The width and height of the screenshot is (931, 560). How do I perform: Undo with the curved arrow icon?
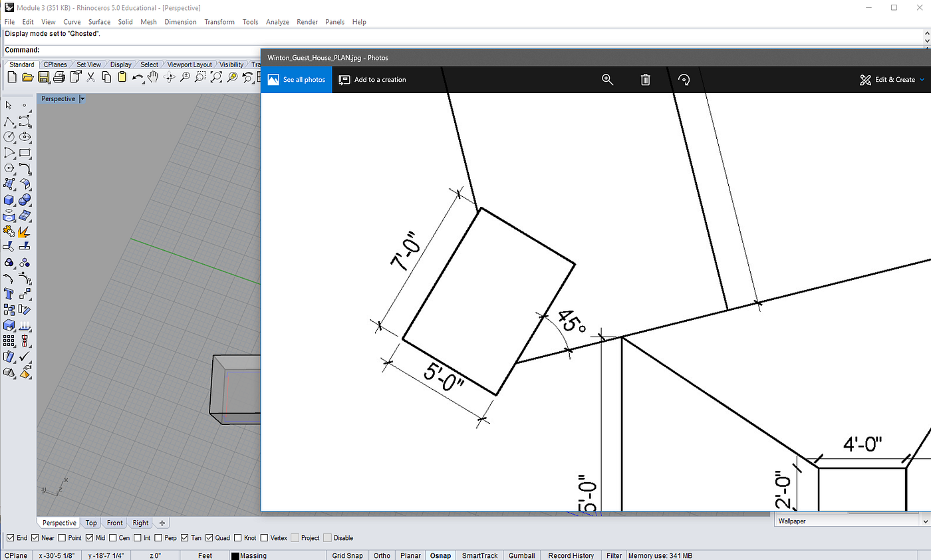138,77
